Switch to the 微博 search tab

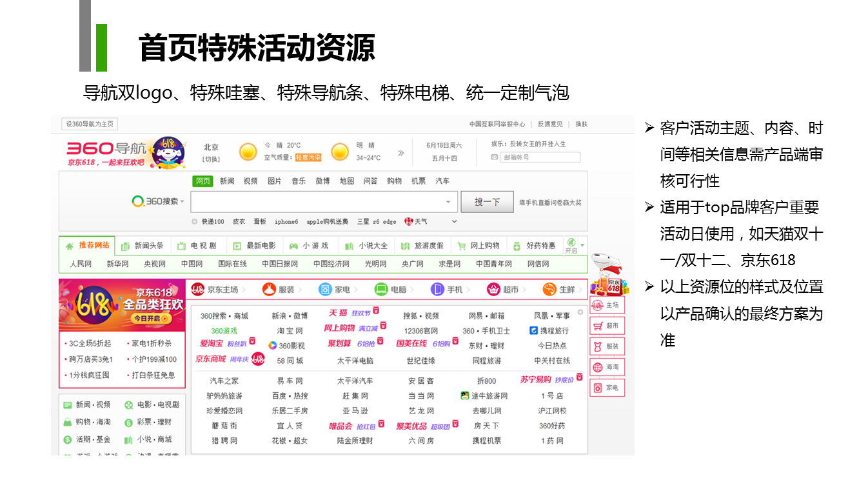pos(322,181)
